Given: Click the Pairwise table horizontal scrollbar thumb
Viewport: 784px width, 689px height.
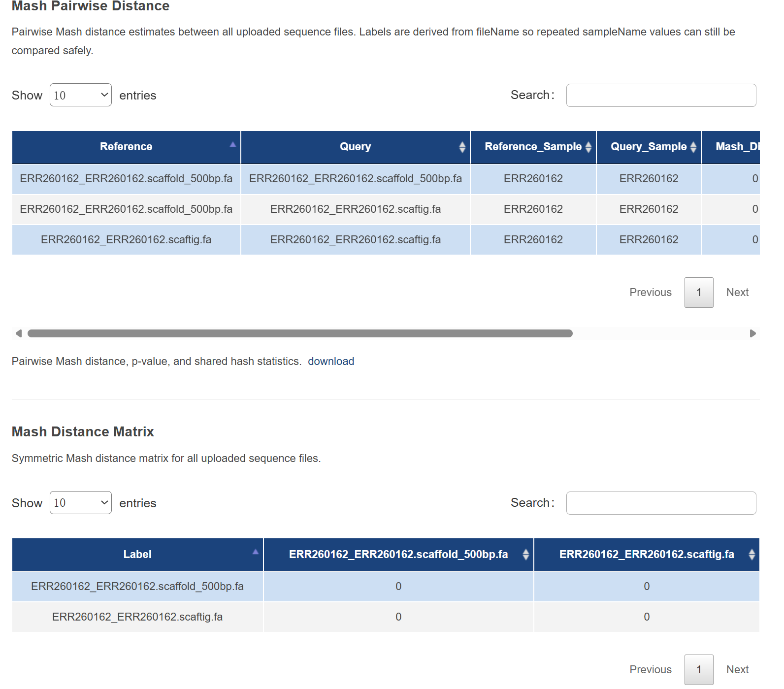Looking at the screenshot, I should (x=300, y=333).
